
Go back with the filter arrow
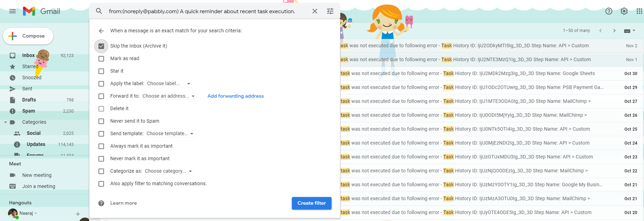click(101, 31)
